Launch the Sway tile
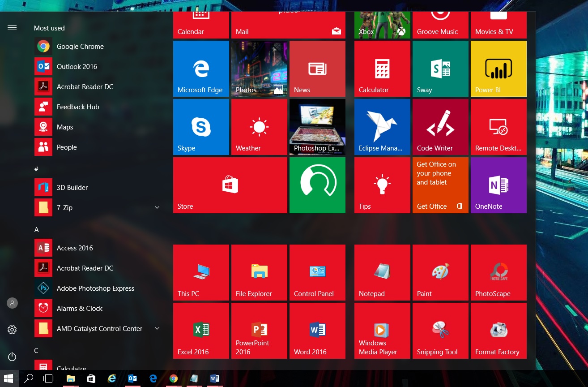This screenshot has height=387, width=588. tap(440, 69)
